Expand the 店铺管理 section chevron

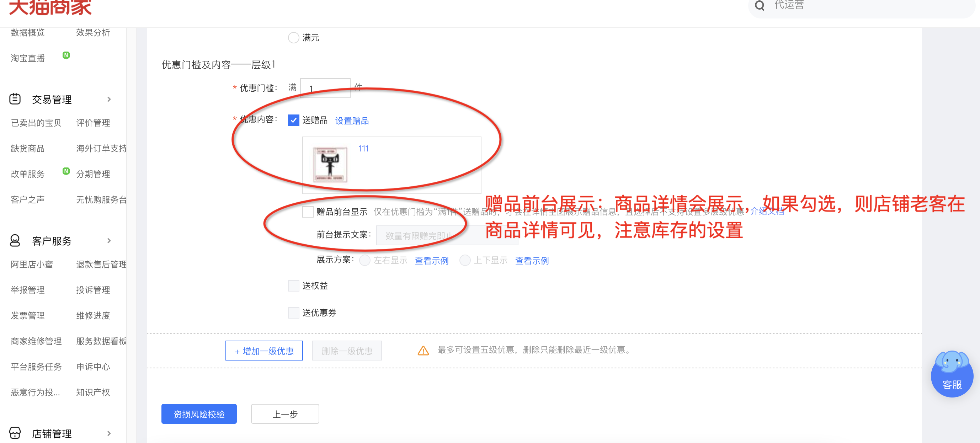click(109, 433)
